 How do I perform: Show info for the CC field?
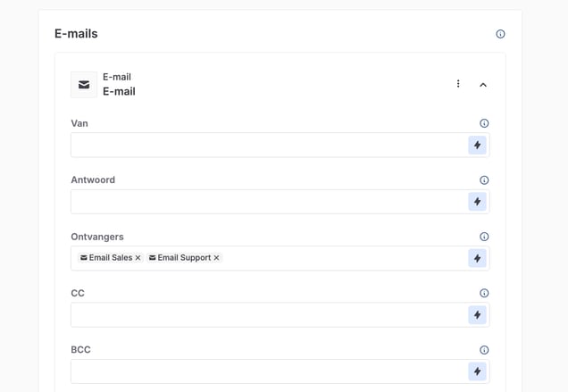pyautogui.click(x=484, y=293)
